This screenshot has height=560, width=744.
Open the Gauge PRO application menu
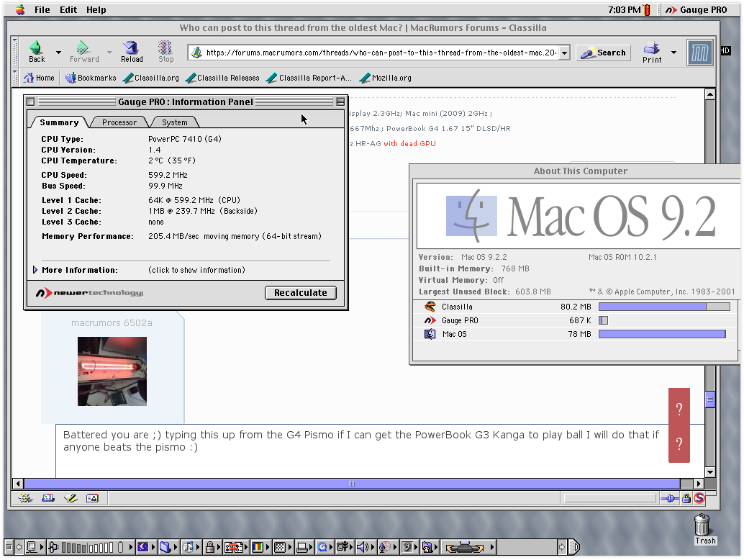click(696, 9)
